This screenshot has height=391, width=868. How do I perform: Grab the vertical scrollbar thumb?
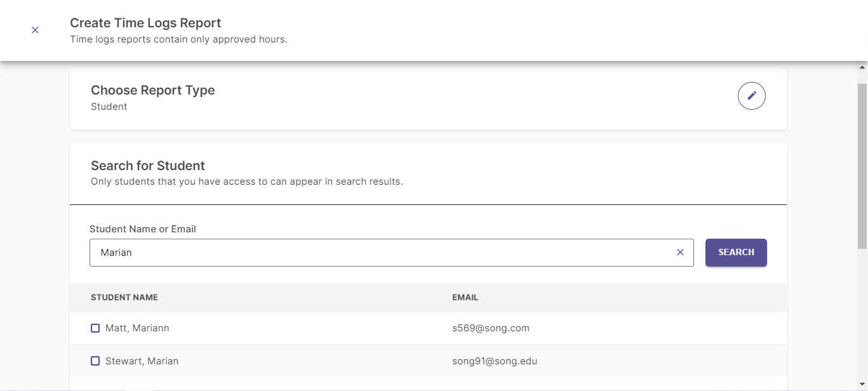coord(862,165)
